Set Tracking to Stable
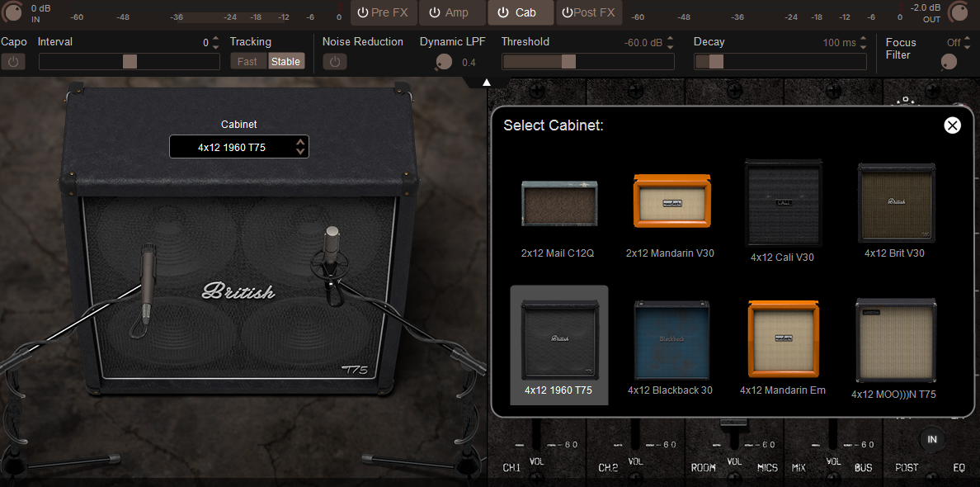The height and width of the screenshot is (487, 980). pyautogui.click(x=285, y=62)
